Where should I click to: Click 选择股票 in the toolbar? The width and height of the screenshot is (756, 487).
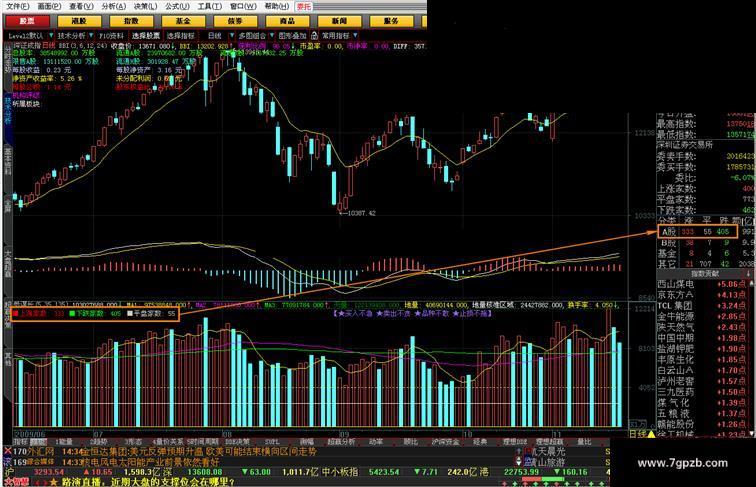tap(146, 36)
